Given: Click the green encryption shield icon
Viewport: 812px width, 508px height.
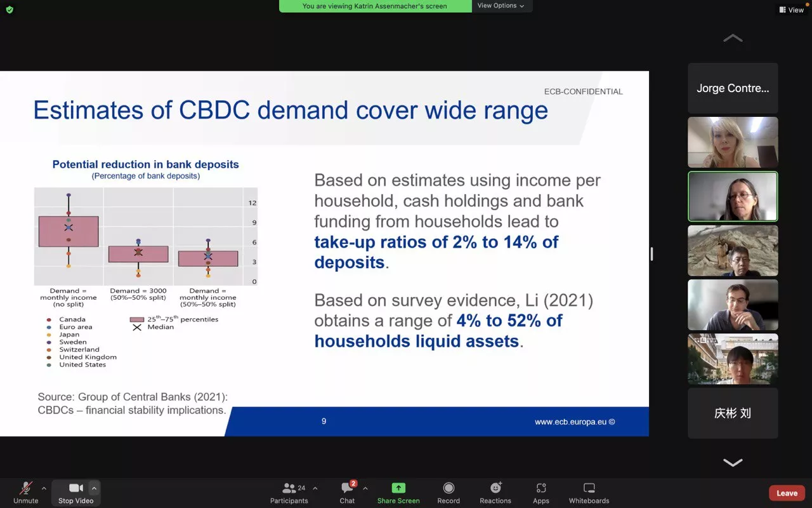Looking at the screenshot, I should pos(9,10).
